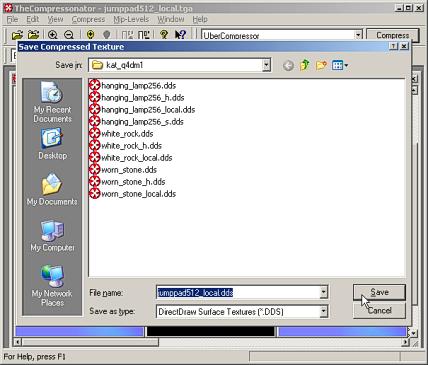Click the zoom out magnifier icon
Viewport: 428px width, 365px height.
69,34
